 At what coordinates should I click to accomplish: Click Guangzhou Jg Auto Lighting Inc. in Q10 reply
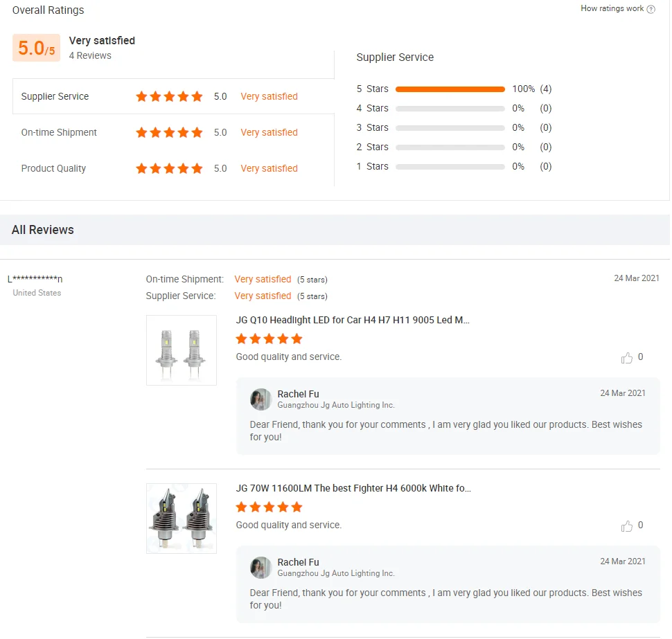336,405
